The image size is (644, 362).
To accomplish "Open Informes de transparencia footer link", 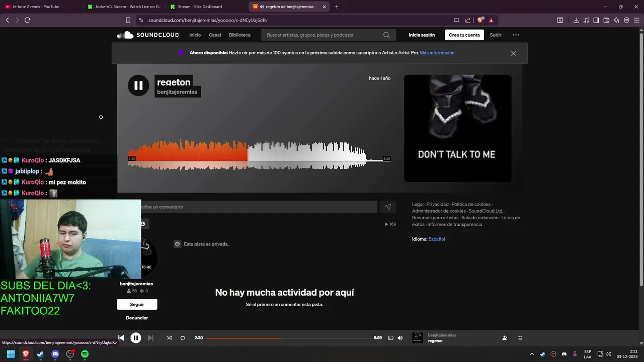I will pyautogui.click(x=455, y=224).
